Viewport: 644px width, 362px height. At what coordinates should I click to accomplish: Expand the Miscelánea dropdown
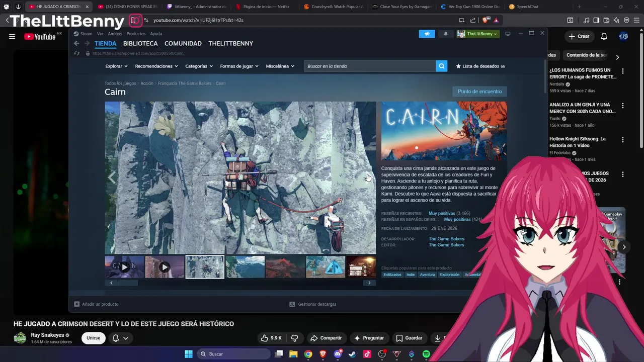coord(280,66)
